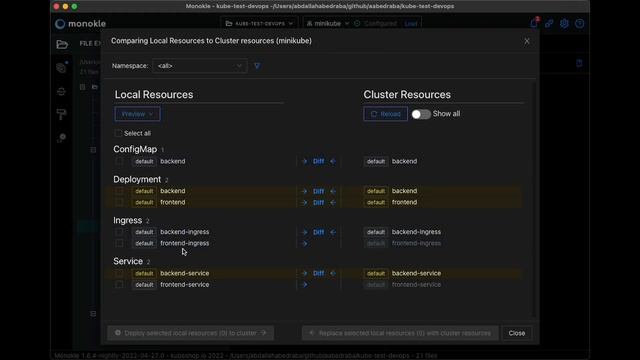Open the help question mark icon
This screenshot has height=360, width=640.
(x=579, y=24)
